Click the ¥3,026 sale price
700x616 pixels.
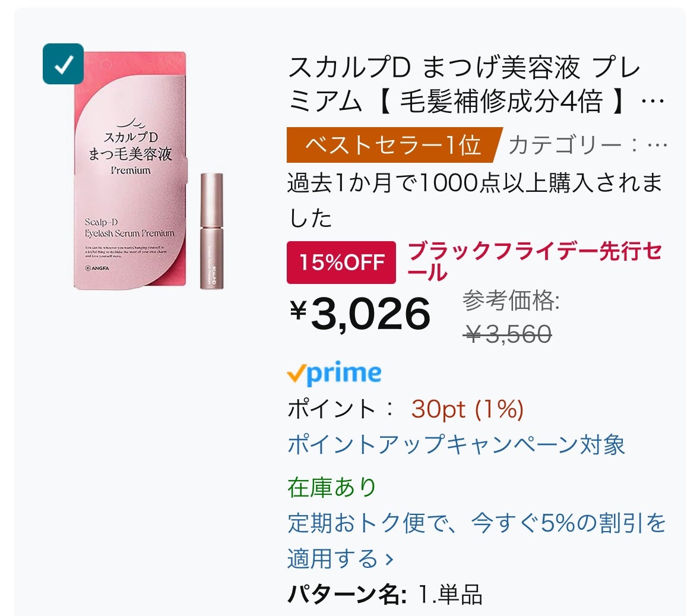point(360,314)
